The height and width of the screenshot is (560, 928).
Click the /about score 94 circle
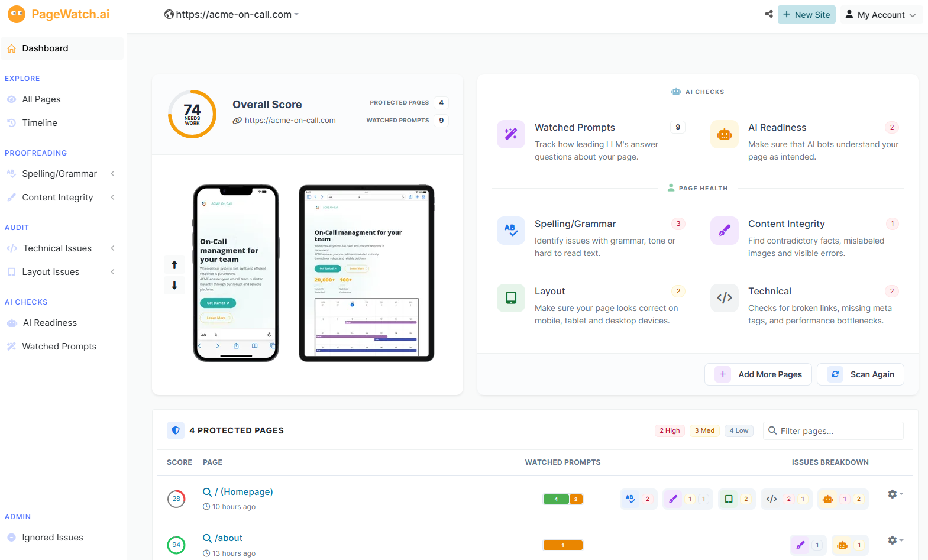pyautogui.click(x=176, y=545)
